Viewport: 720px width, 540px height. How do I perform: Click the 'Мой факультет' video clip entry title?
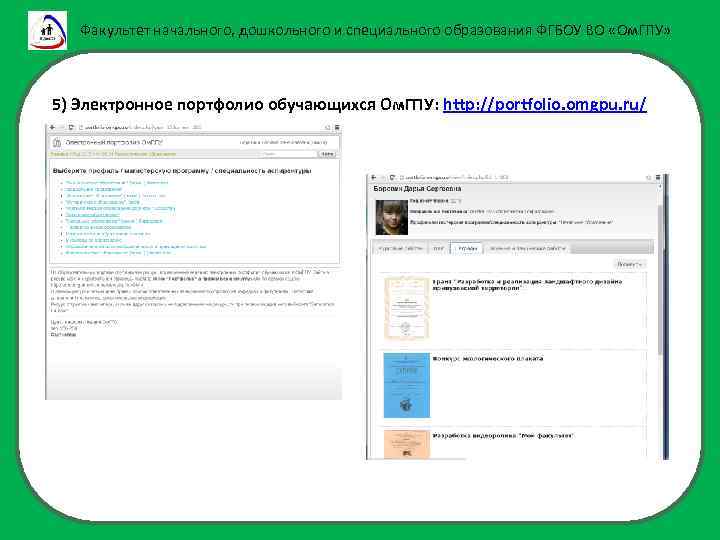coord(503,435)
